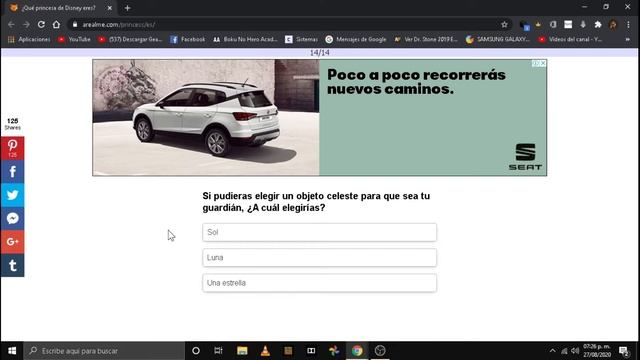Share on Tumblr icon

click(x=13, y=265)
